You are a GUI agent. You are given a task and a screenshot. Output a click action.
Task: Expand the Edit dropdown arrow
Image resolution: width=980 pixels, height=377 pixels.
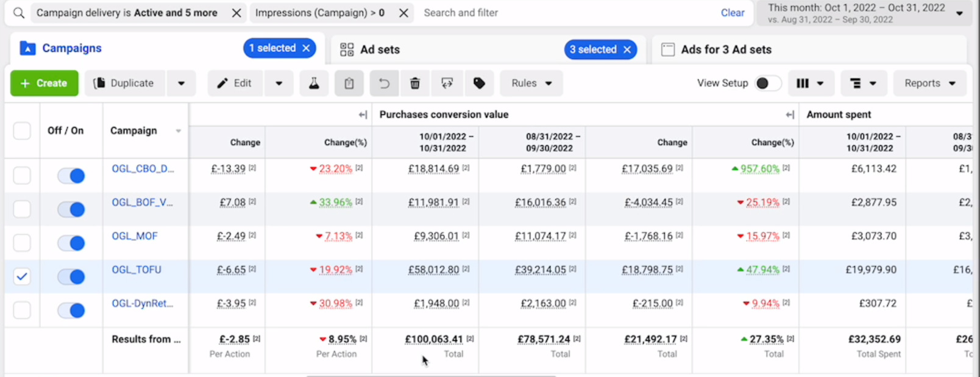point(279,83)
